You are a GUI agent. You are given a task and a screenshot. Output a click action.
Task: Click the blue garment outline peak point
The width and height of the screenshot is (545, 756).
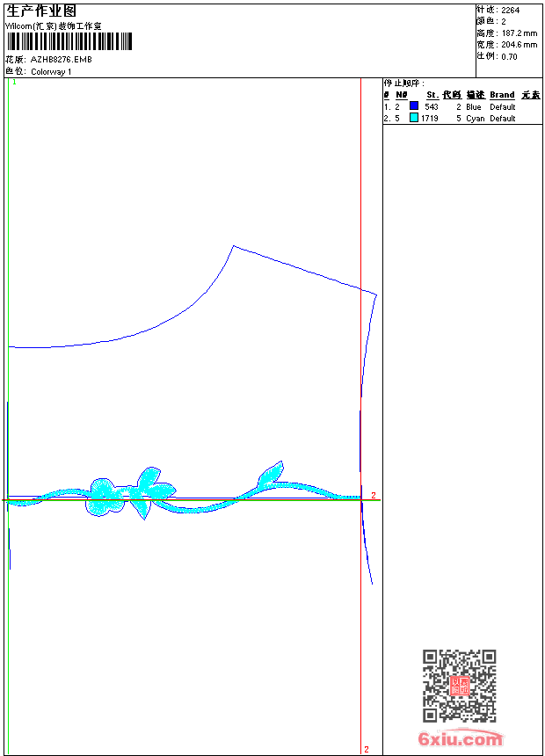click(x=234, y=246)
